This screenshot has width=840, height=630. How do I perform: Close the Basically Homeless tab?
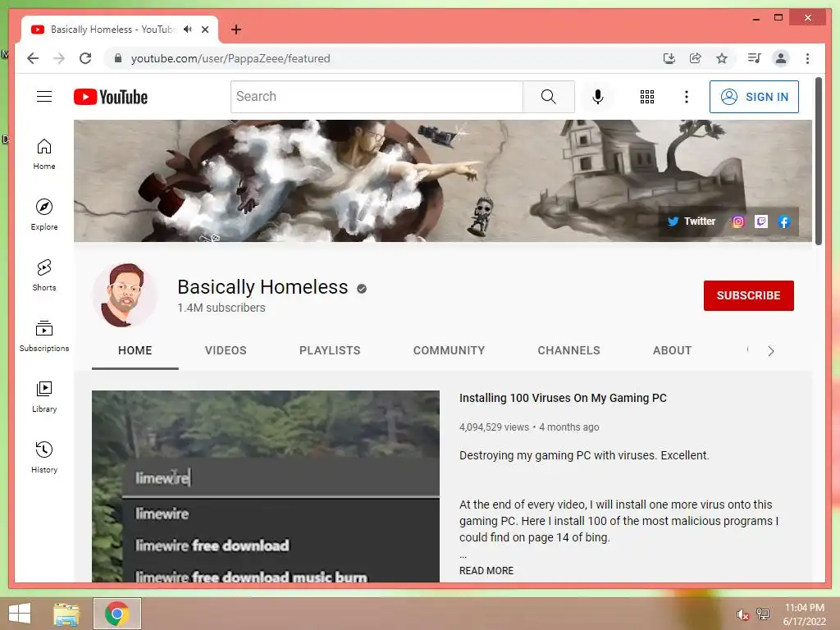tap(205, 30)
